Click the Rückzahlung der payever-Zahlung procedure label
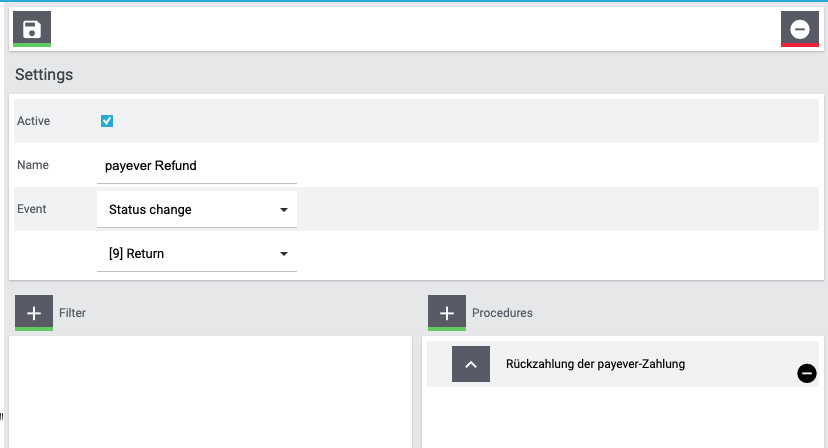 pyautogui.click(x=595, y=364)
